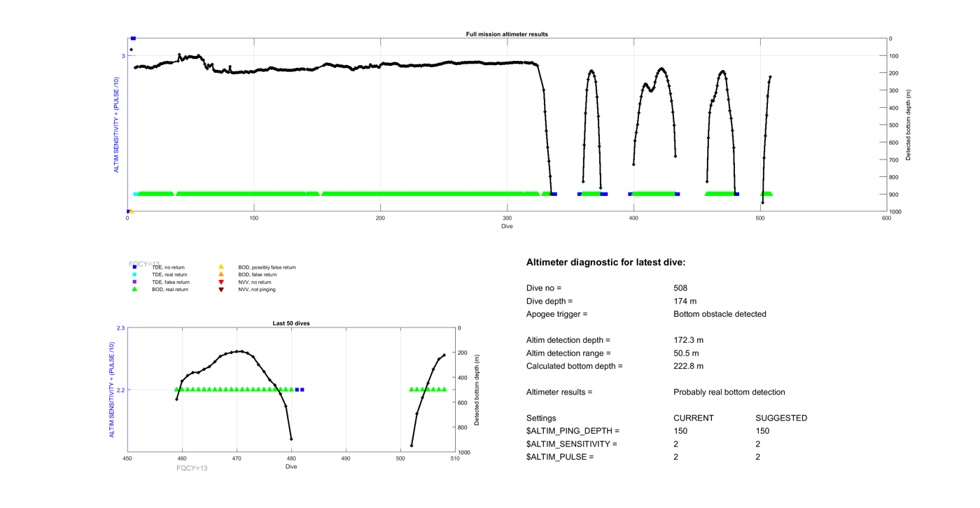Click the 'Probably real bottom detection' result text
The width and height of the screenshot is (980, 508).
729,392
